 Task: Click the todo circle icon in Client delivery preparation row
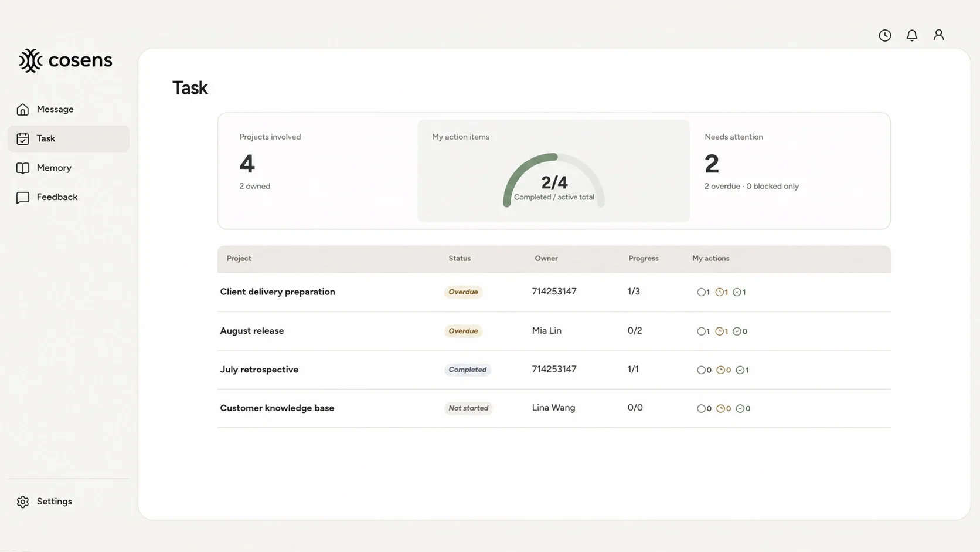700,292
